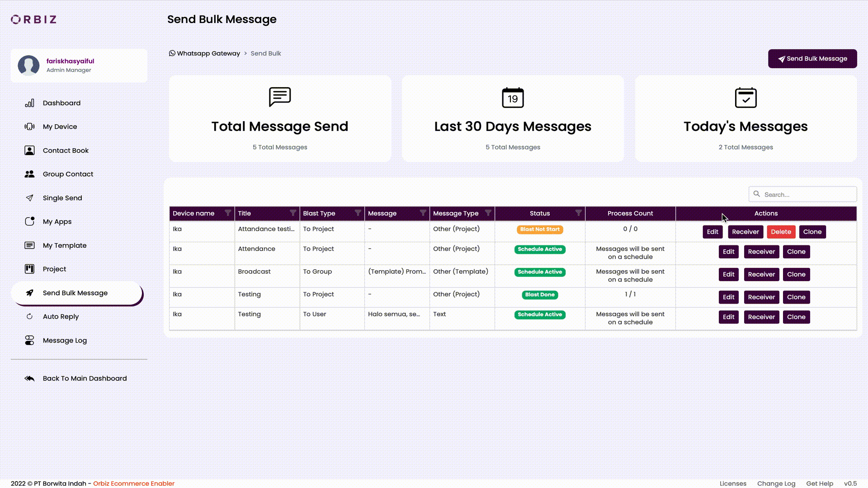Open My Device section
Viewport: 868px width, 488px height.
tap(60, 127)
